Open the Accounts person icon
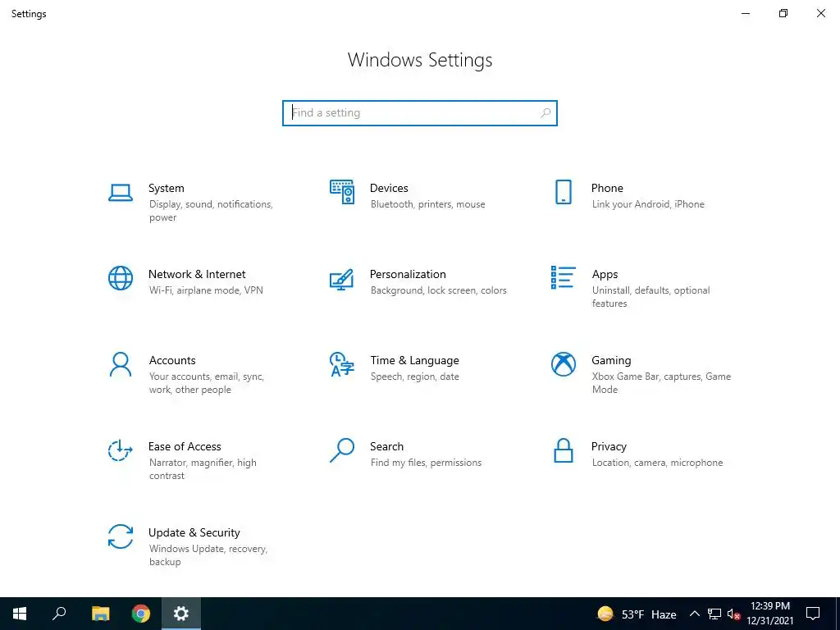Viewport: 840px width, 630px height. (x=121, y=365)
